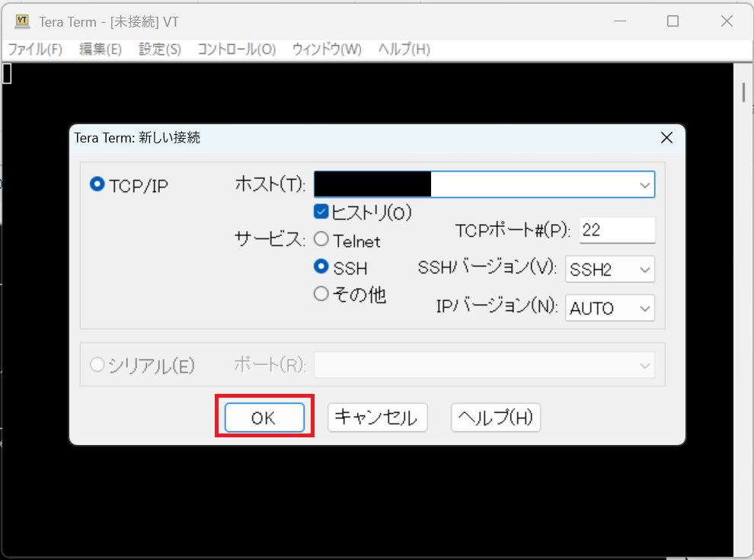Screen dimensions: 754x560
Task: Toggle the ヒストリ(O) checkbox
Action: click(321, 212)
